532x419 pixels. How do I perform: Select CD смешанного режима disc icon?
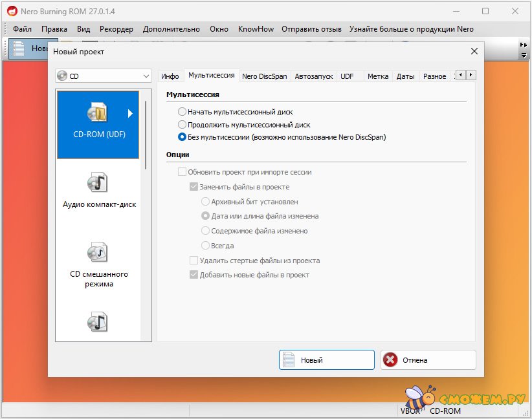pyautogui.click(x=98, y=252)
